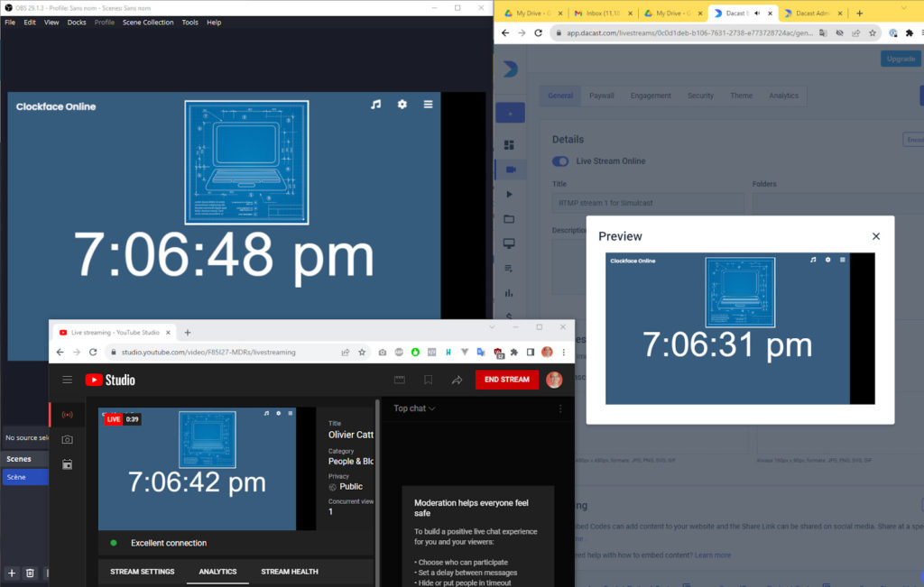Open the Live Streams camera icon in Dacast sidebar

511,170
